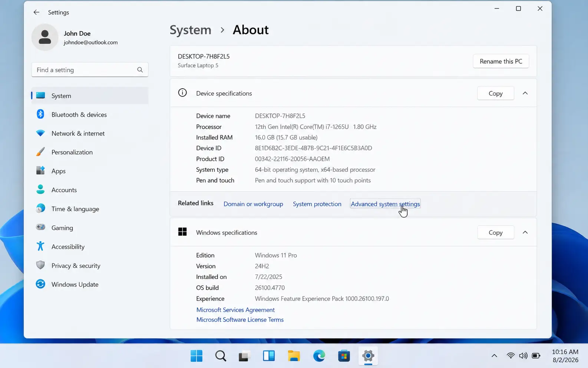
Task: Click the clock and date in taskbar
Action: point(565,356)
